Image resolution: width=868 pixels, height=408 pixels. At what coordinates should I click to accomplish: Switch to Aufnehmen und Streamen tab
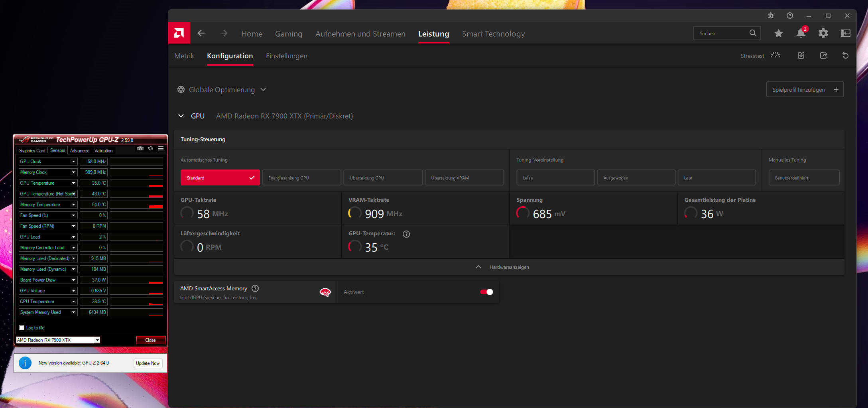[360, 34]
